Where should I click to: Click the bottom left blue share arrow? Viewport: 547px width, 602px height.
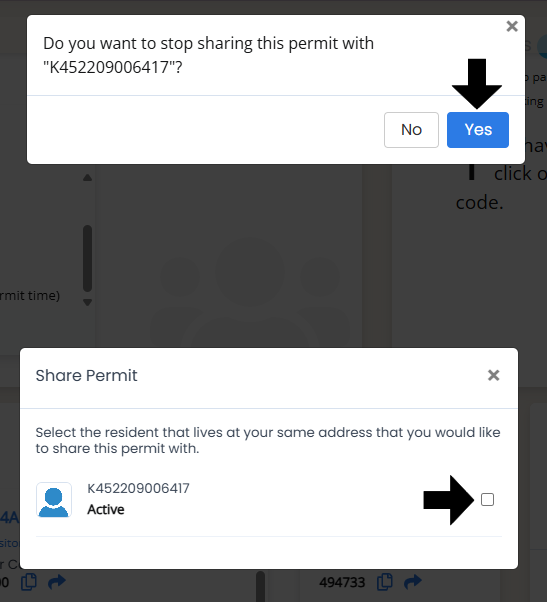57,582
